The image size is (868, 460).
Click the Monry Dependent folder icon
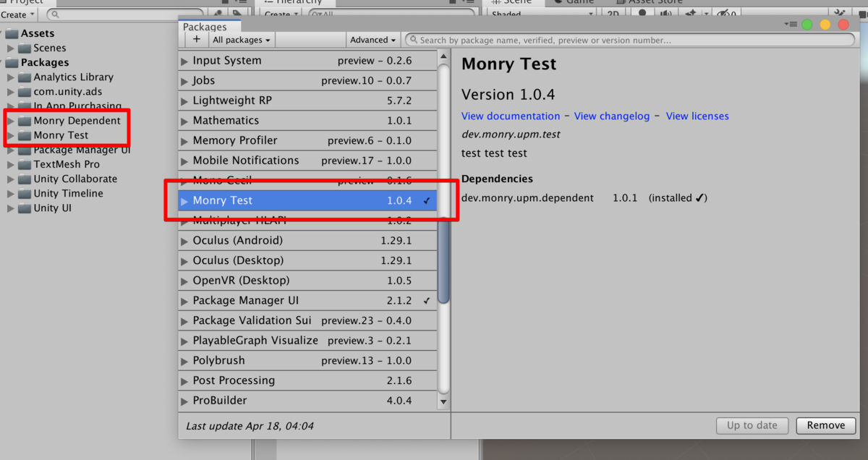(24, 121)
